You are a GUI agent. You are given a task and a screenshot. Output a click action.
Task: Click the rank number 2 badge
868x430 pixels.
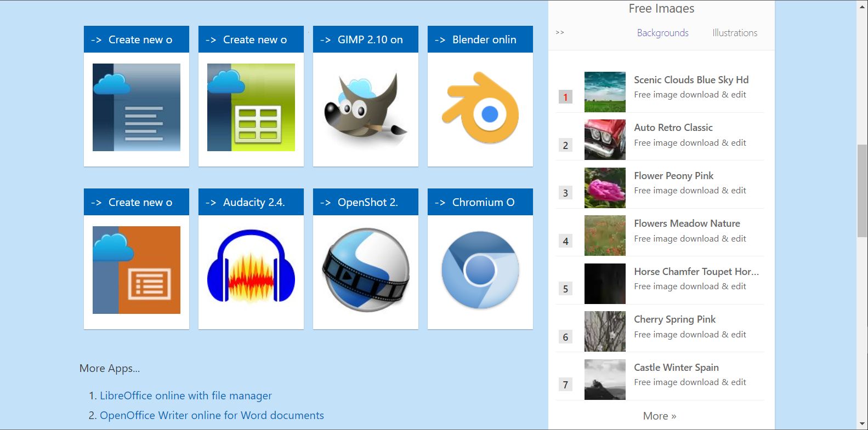(x=565, y=145)
